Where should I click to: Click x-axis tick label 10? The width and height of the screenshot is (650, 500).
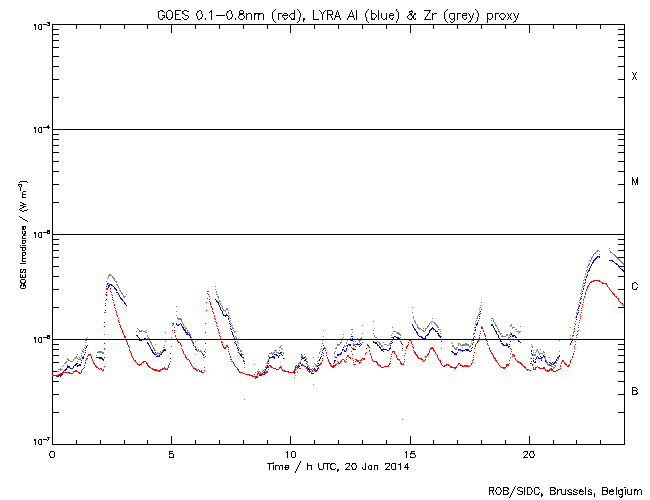[x=290, y=453]
